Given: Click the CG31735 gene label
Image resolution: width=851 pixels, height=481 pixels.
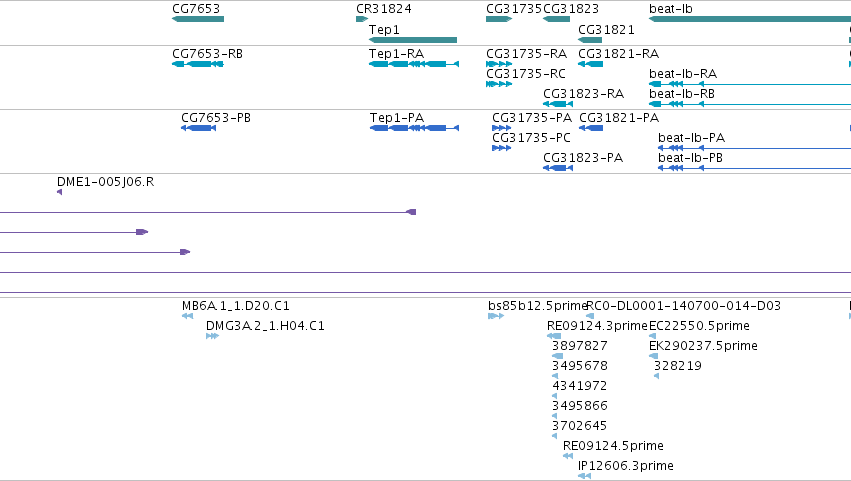Looking at the screenshot, I should pyautogui.click(x=513, y=9).
